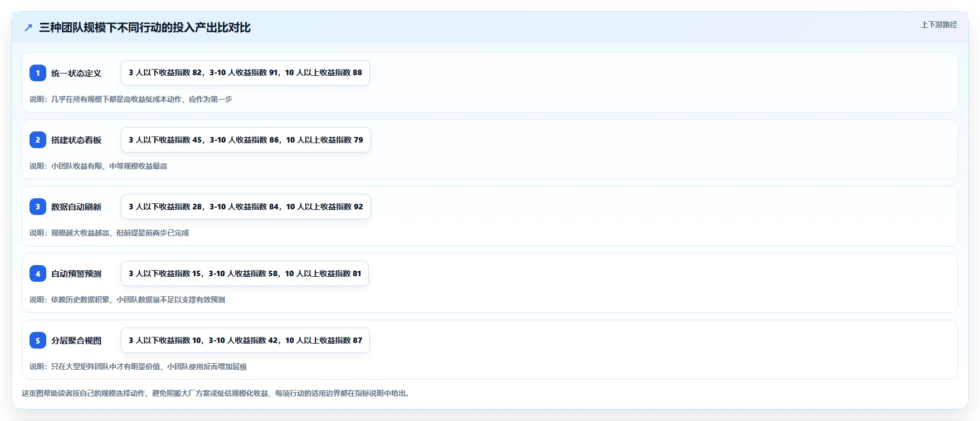Select the 统一状态定义 step label
The width and height of the screenshot is (980, 421).
coord(76,73)
